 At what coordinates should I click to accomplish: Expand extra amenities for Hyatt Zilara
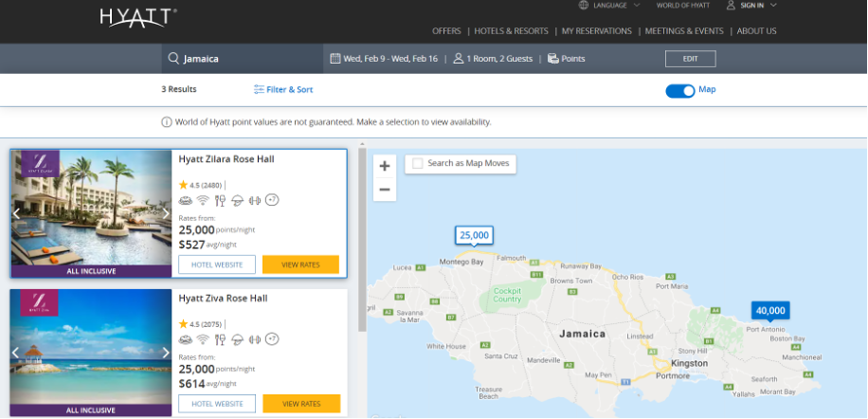pyautogui.click(x=272, y=200)
